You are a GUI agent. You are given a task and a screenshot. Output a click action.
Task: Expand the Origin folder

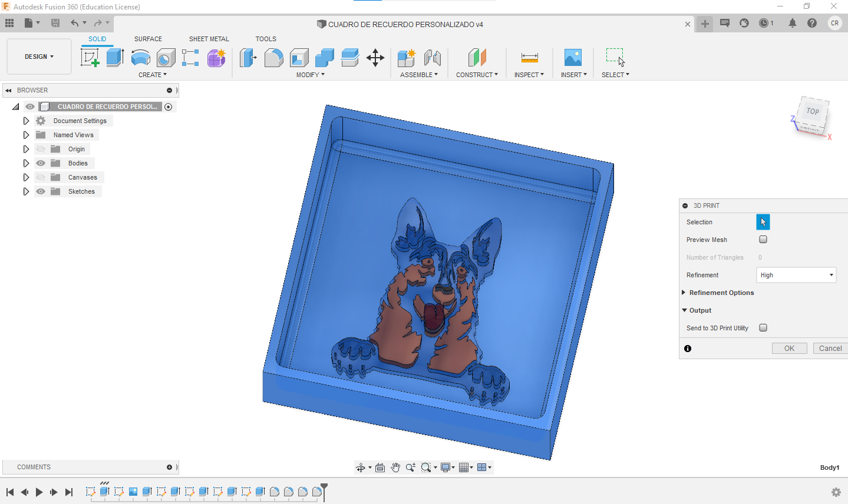click(x=26, y=149)
